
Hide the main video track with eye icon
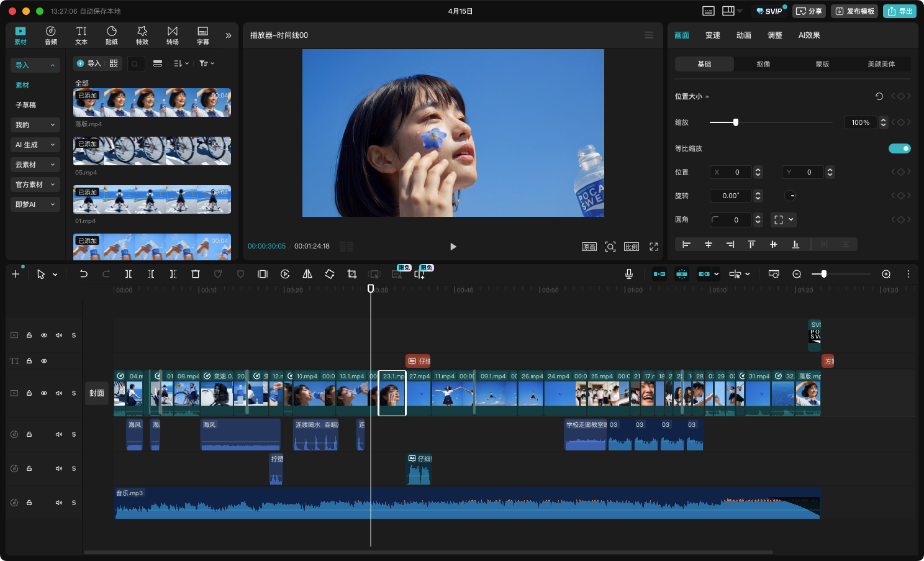coord(44,393)
